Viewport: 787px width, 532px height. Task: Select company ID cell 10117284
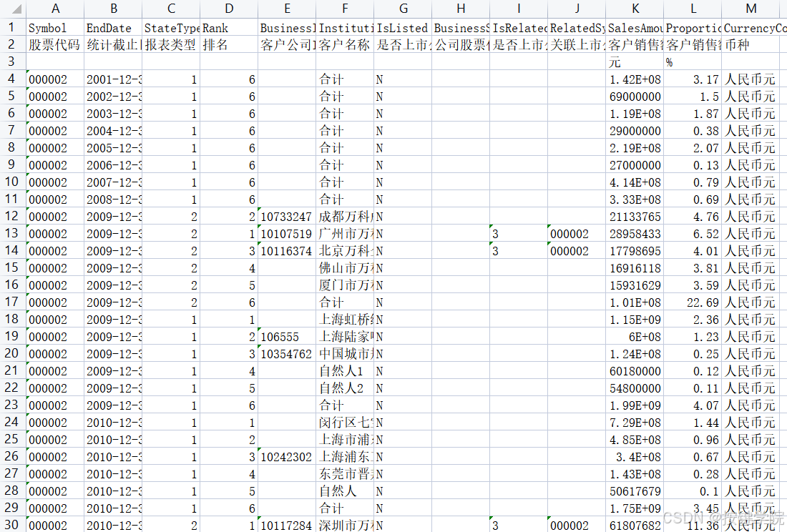point(287,525)
